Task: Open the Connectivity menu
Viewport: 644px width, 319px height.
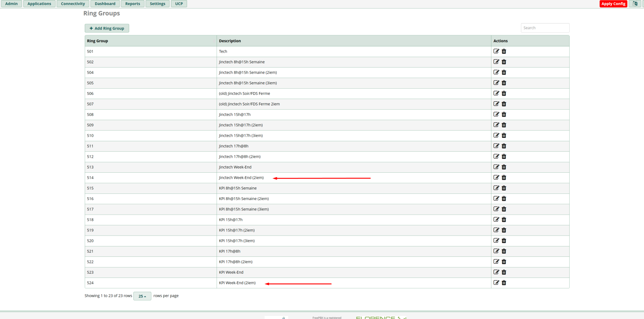Action: (x=73, y=4)
